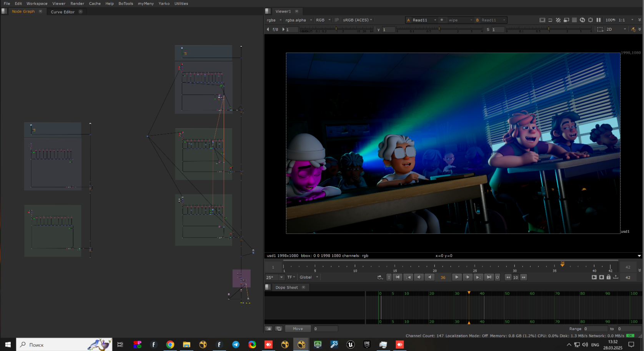Click the camera lock icon at Viewer toolbar end
Image resolution: width=644 pixels, height=351 pixels.
tap(634, 29)
